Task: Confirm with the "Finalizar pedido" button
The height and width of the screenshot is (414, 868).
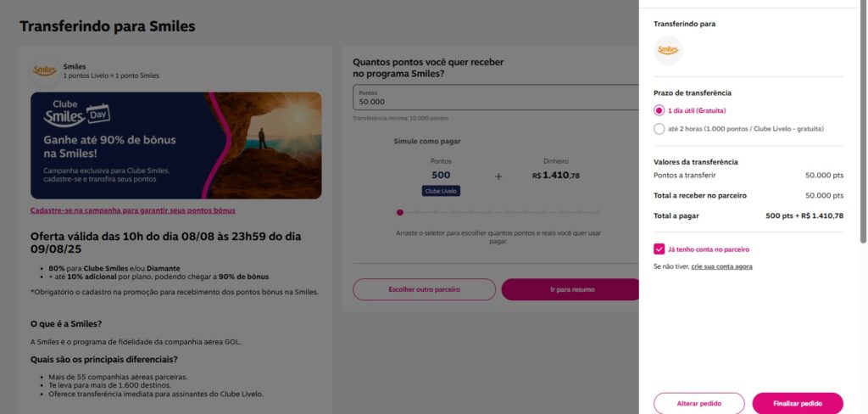Action: 798,403
